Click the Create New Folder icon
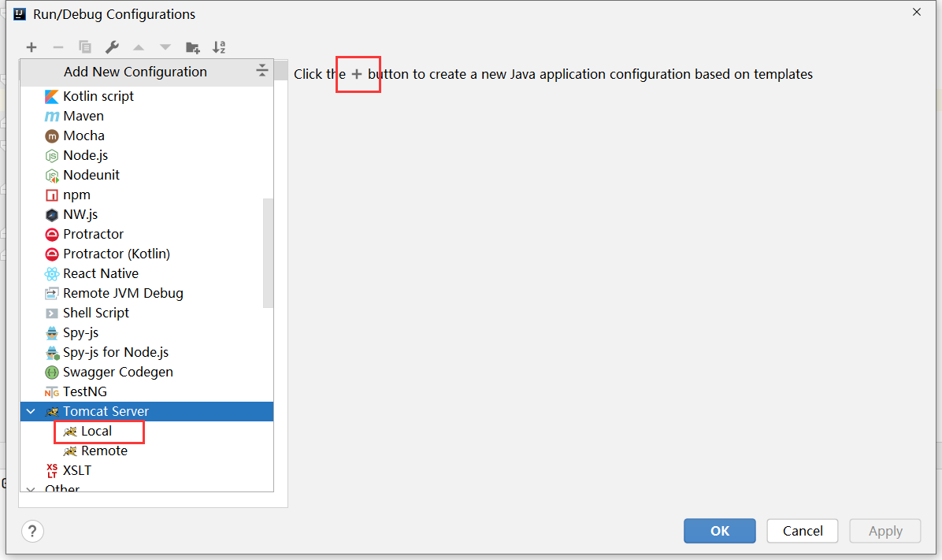This screenshot has width=942, height=560. pos(192,47)
